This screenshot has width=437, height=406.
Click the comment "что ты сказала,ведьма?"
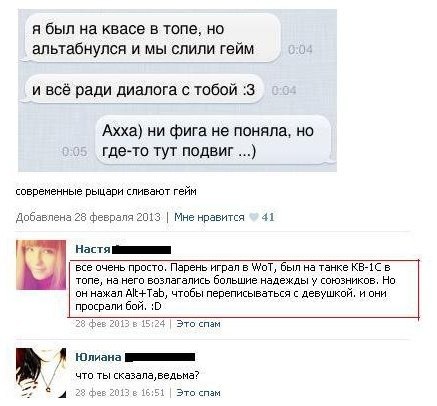pos(137,375)
